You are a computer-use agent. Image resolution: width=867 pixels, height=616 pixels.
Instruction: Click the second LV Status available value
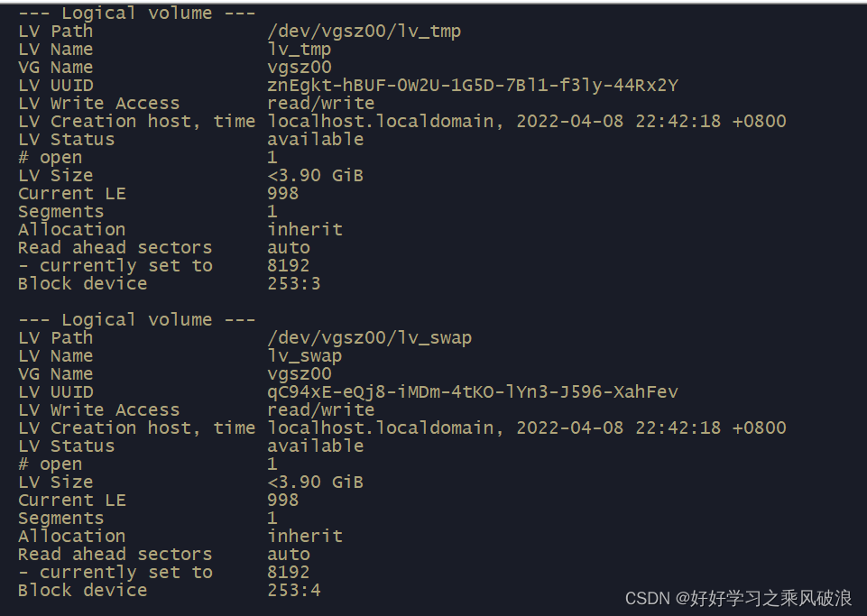pyautogui.click(x=315, y=446)
